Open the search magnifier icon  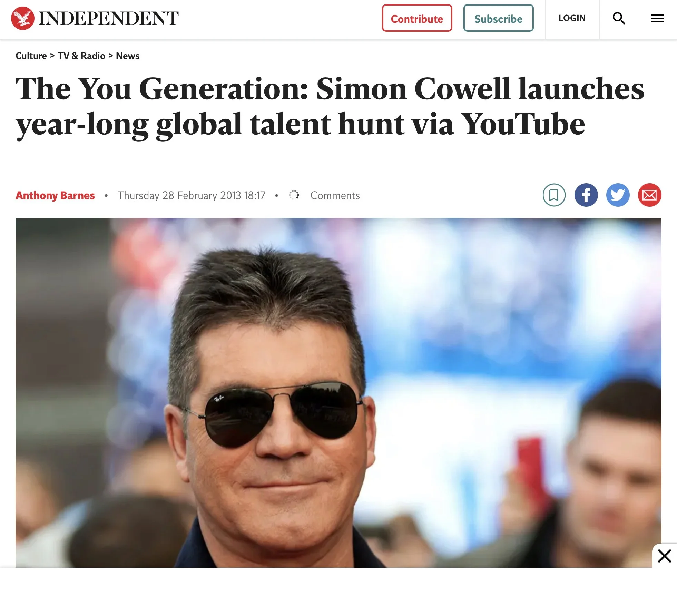(x=619, y=18)
